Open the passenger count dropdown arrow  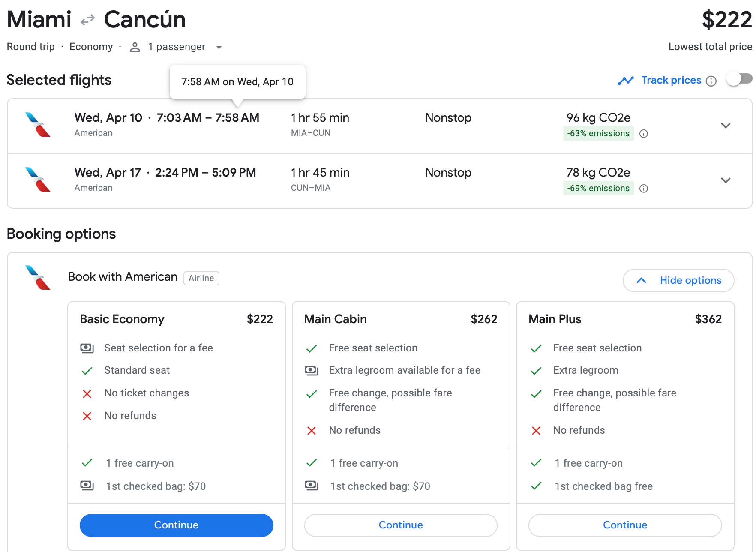coord(219,47)
